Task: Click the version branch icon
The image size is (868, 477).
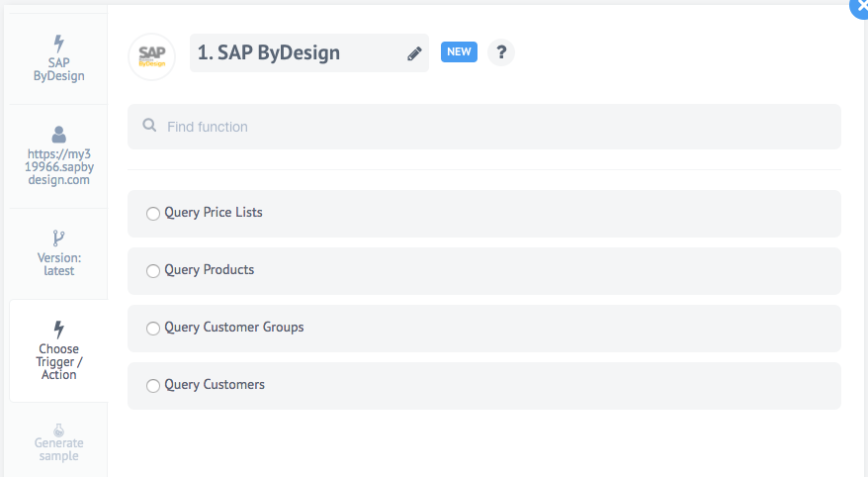Action: coord(58,238)
